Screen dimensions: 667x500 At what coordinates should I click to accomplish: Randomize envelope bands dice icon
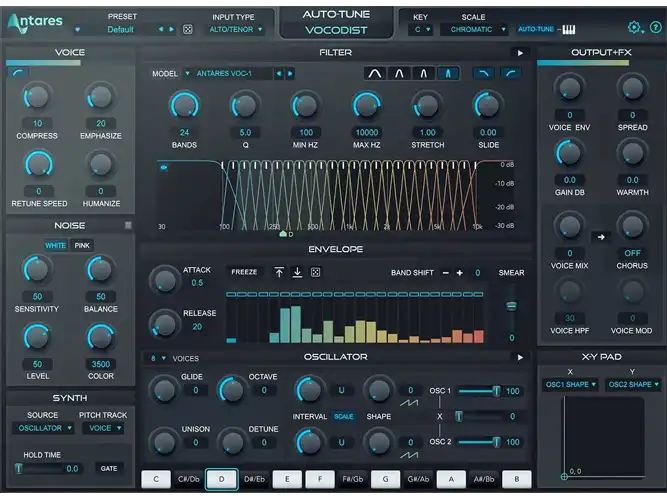315,272
